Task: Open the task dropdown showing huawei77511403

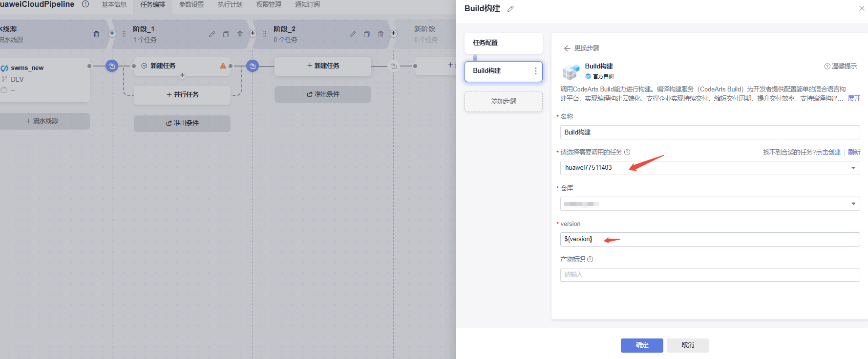Action: 710,168
